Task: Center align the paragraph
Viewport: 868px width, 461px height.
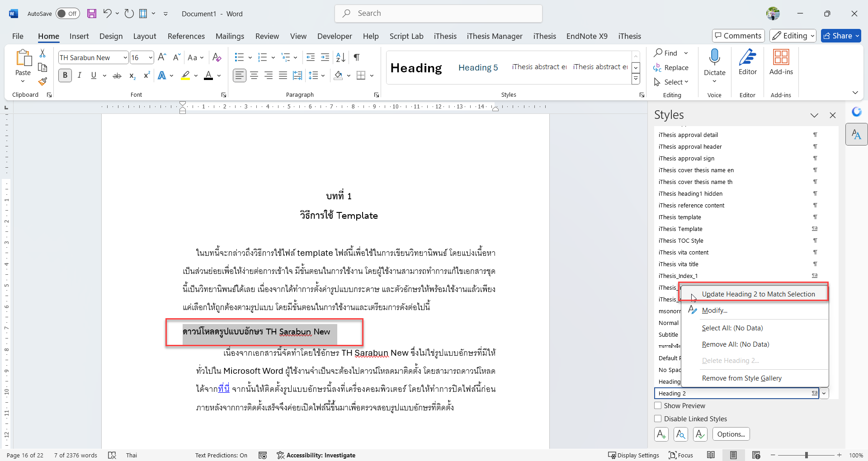Action: tap(254, 75)
